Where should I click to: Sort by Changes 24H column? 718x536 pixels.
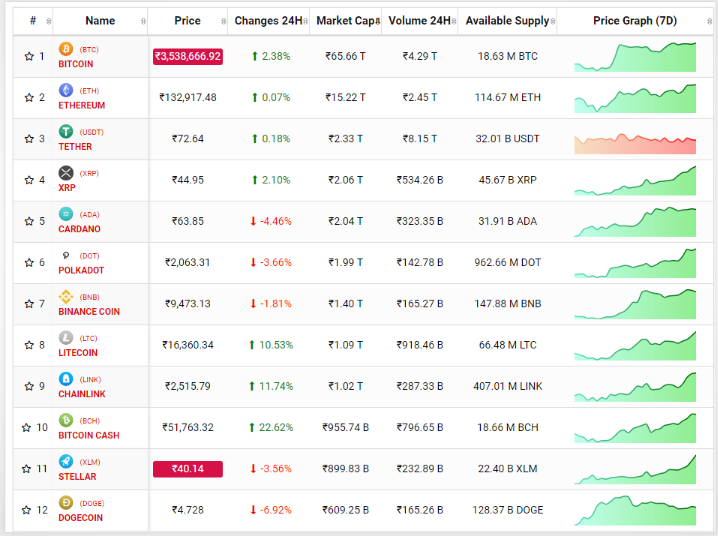pyautogui.click(x=268, y=21)
